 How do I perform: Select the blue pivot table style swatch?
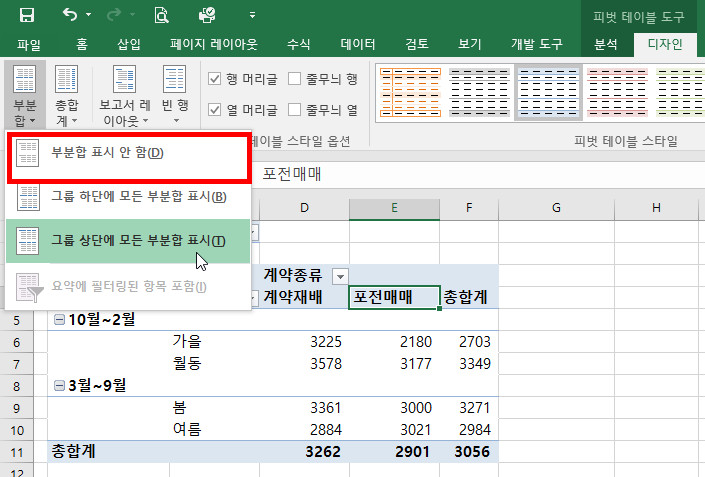point(547,92)
